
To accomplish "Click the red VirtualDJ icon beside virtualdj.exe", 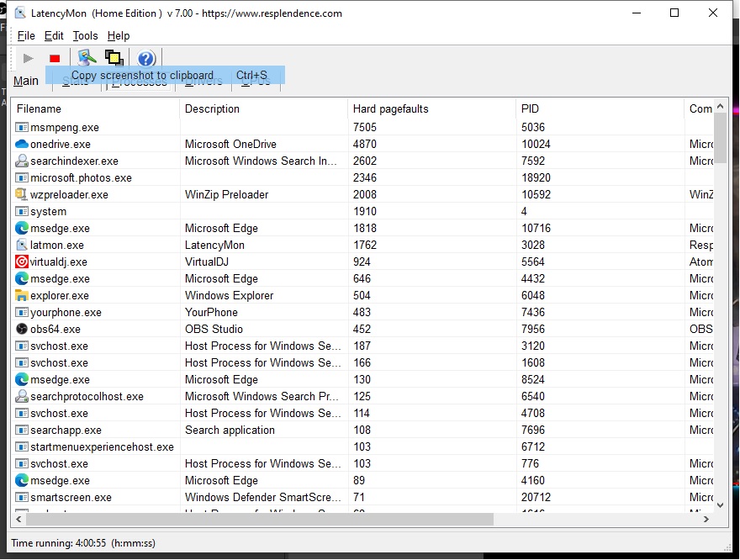I will tap(22, 262).
